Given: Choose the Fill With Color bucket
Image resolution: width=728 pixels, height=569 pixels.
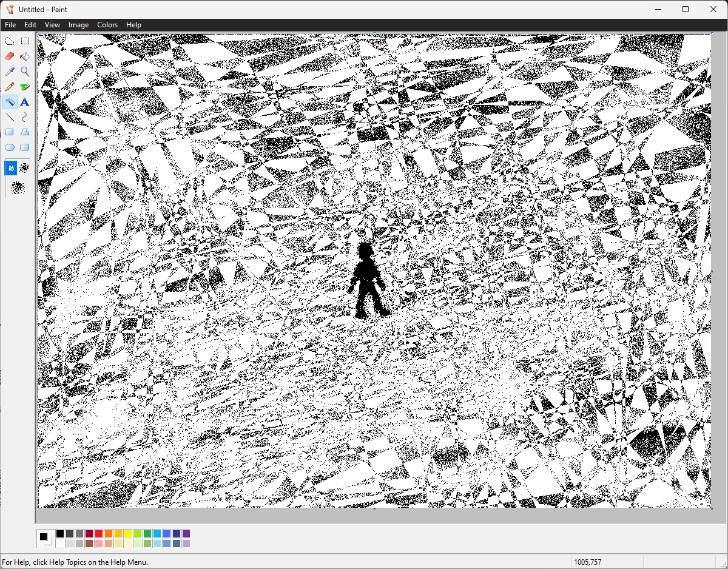Looking at the screenshot, I should 25,56.
